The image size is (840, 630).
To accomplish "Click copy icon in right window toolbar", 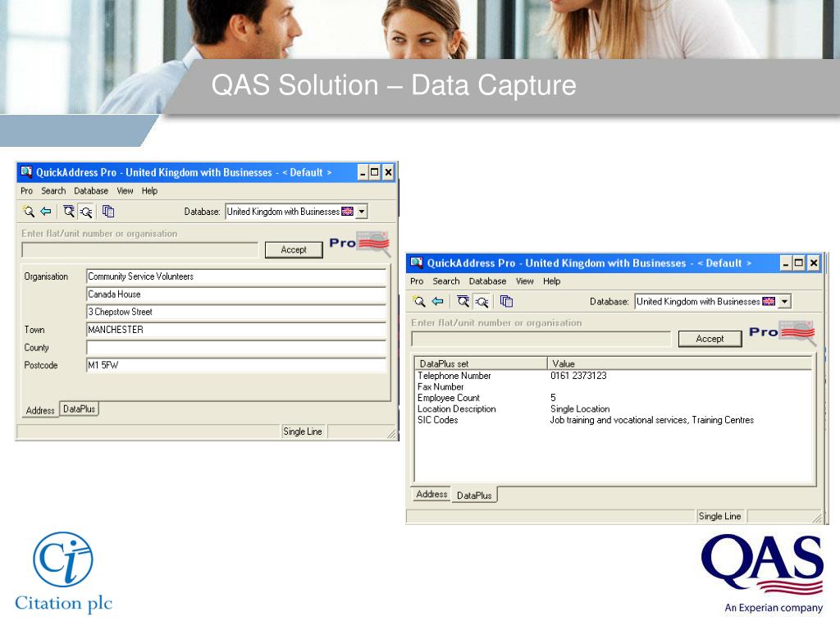I will pyautogui.click(x=506, y=302).
